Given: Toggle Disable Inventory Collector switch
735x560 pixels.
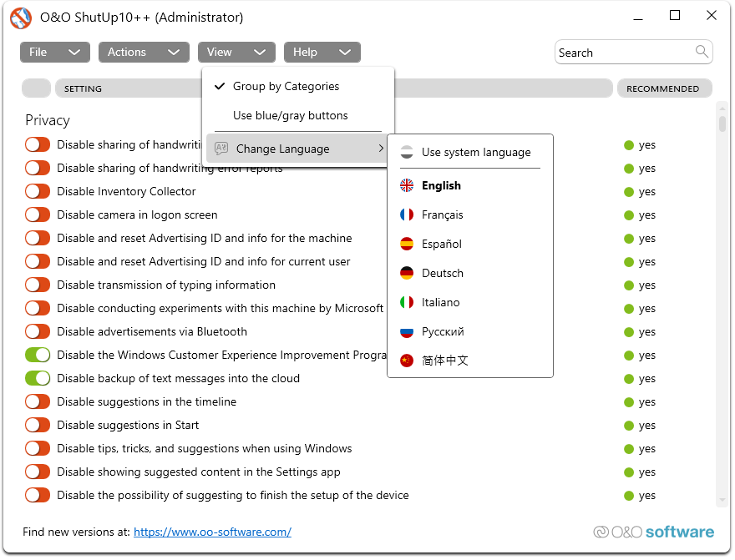Looking at the screenshot, I should tap(38, 192).
